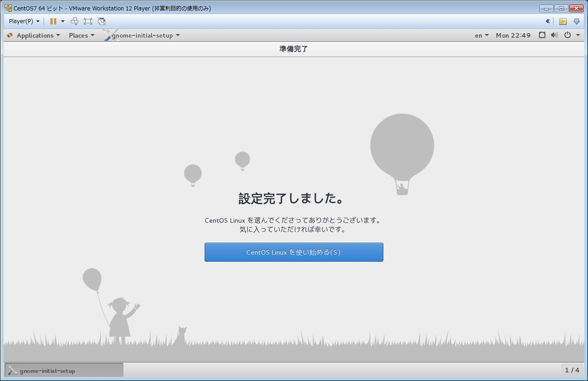Click the power icon in GNOME top bar
This screenshot has height=381, width=588.
(567, 35)
